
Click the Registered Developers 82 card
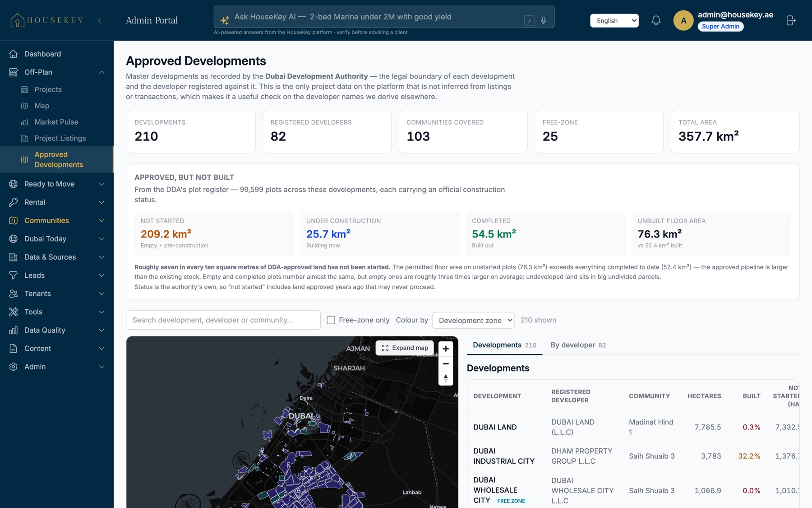coord(327,131)
